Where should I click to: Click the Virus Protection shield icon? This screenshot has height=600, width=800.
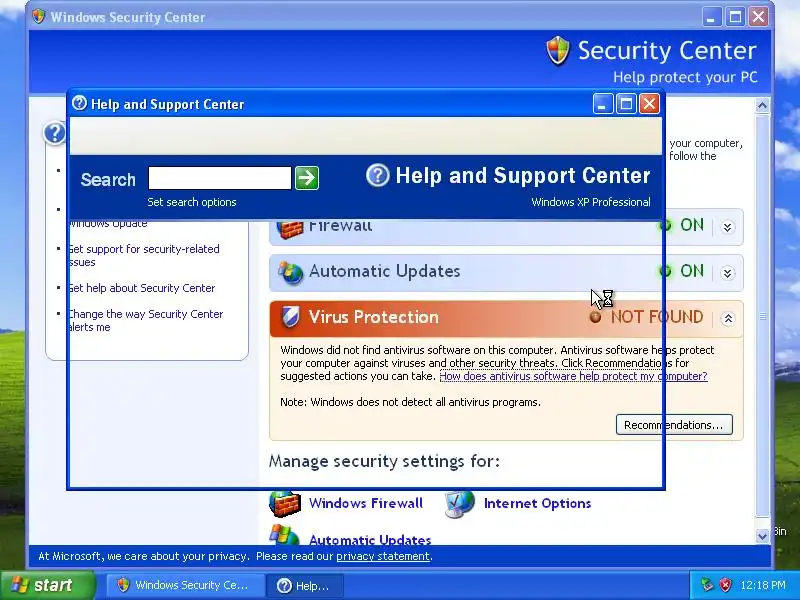(291, 317)
